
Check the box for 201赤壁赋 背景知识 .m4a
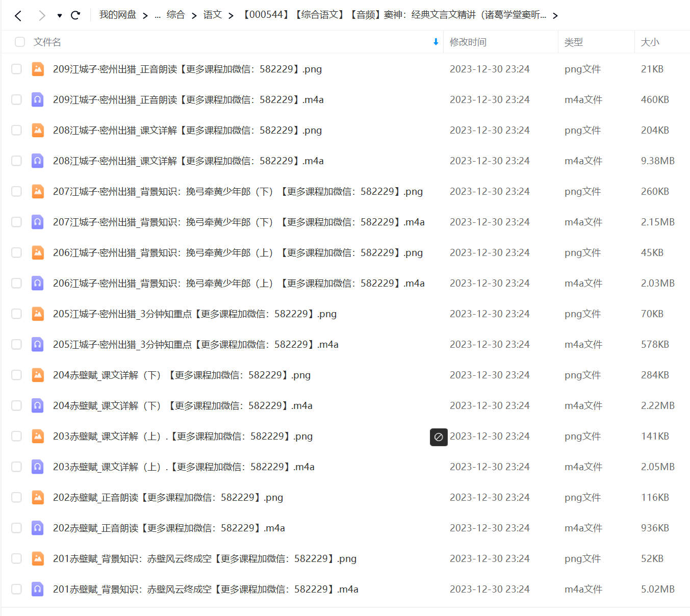pyautogui.click(x=16, y=589)
